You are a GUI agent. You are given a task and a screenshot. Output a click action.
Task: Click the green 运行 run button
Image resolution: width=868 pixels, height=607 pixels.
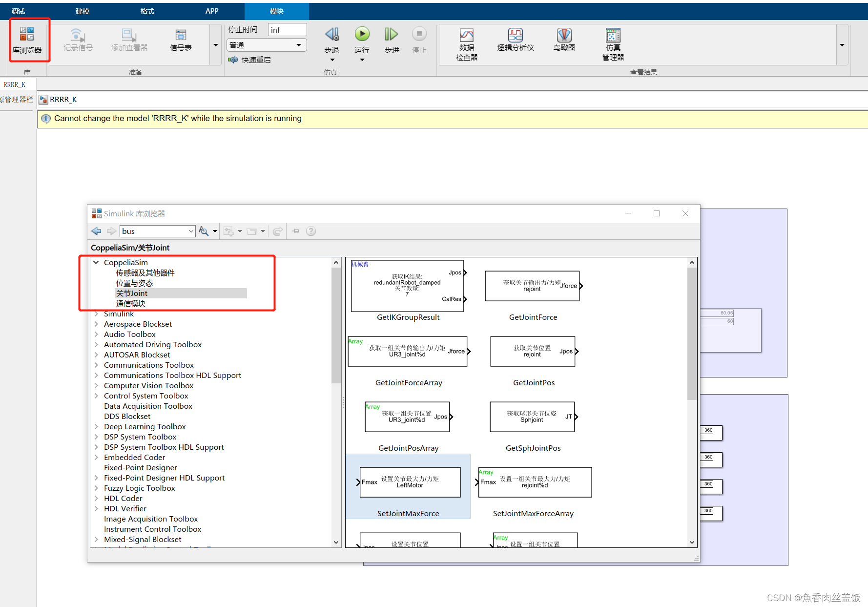click(362, 34)
